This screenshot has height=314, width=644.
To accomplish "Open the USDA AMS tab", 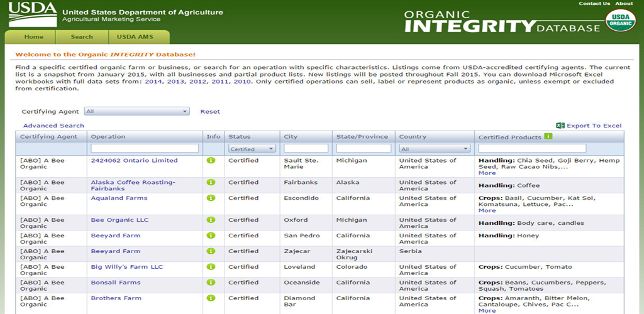I will pyautogui.click(x=135, y=37).
